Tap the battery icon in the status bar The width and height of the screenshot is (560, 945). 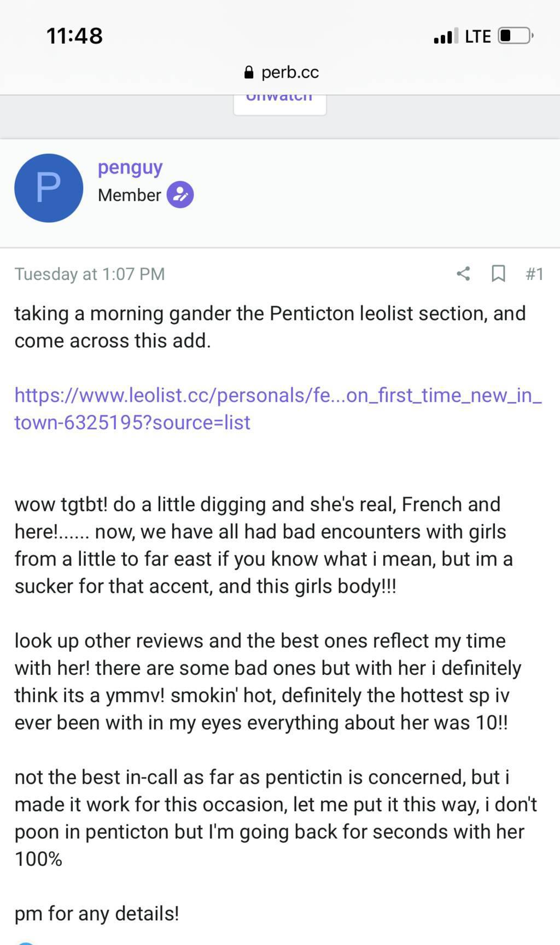[515, 36]
